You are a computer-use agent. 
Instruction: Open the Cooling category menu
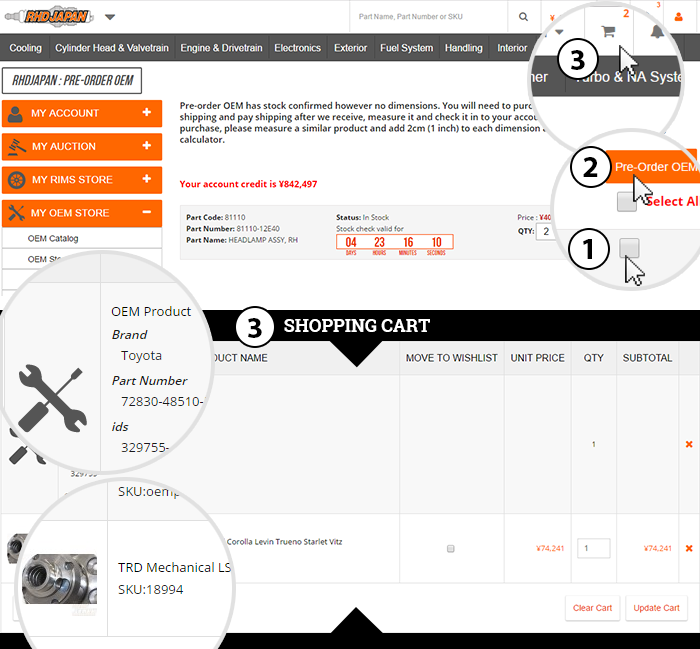click(x=25, y=48)
